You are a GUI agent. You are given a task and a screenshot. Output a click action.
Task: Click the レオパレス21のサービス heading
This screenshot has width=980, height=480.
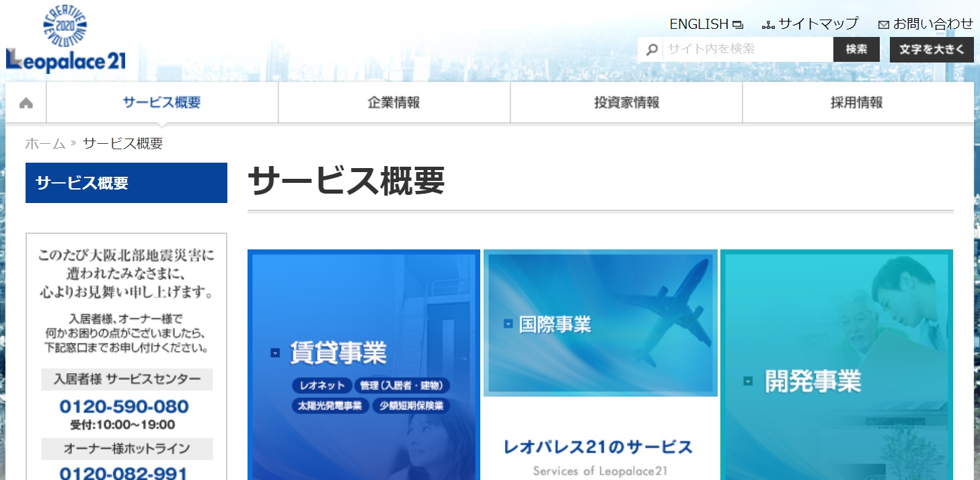598,447
